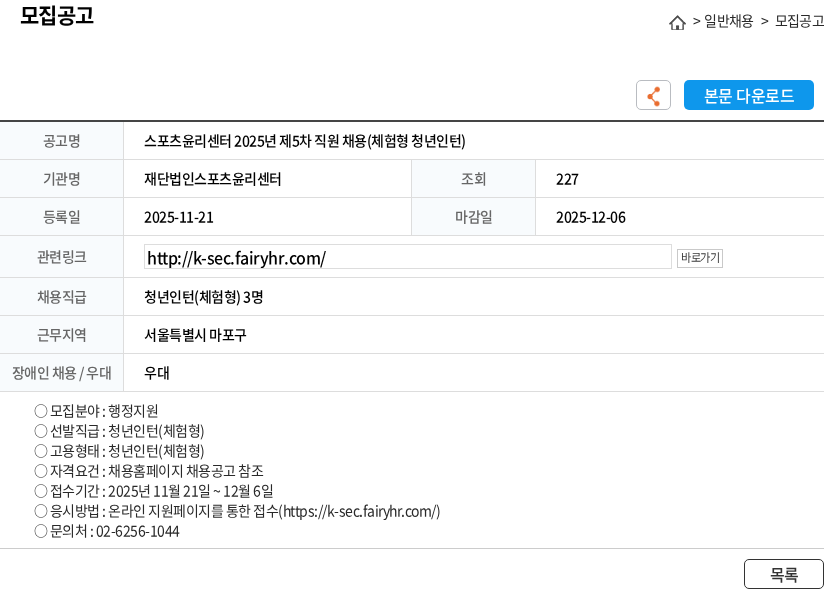Click the 고용형태 : 청년인턴(체험형) line
Screen dimensions: 824x589
click(119, 451)
